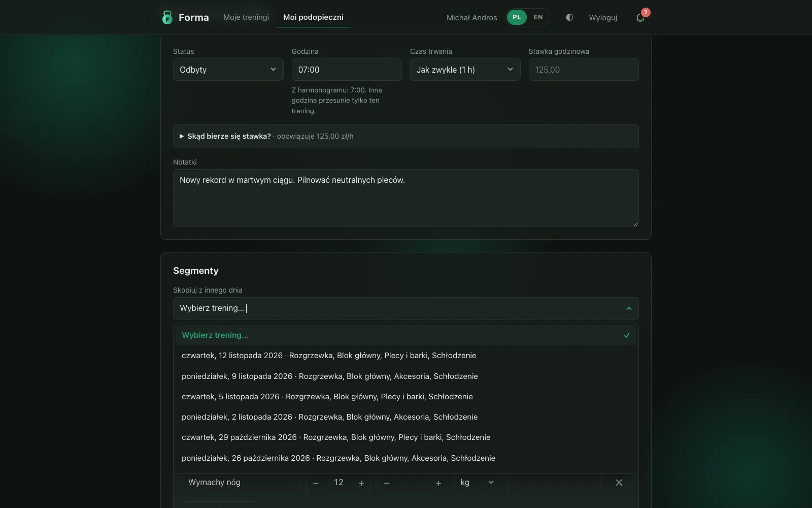Open the notifications bell
This screenshot has width=812, height=508.
[x=640, y=18]
